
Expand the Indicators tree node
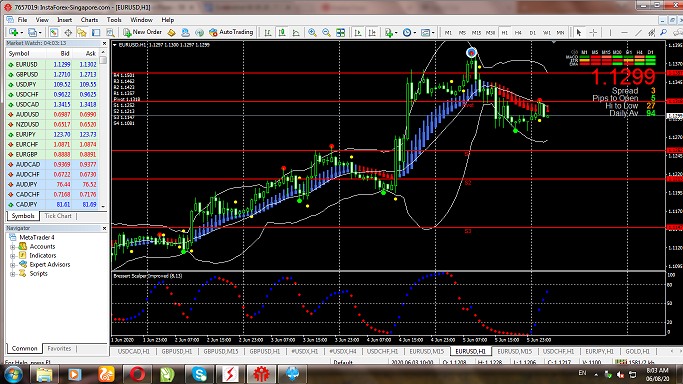13,256
